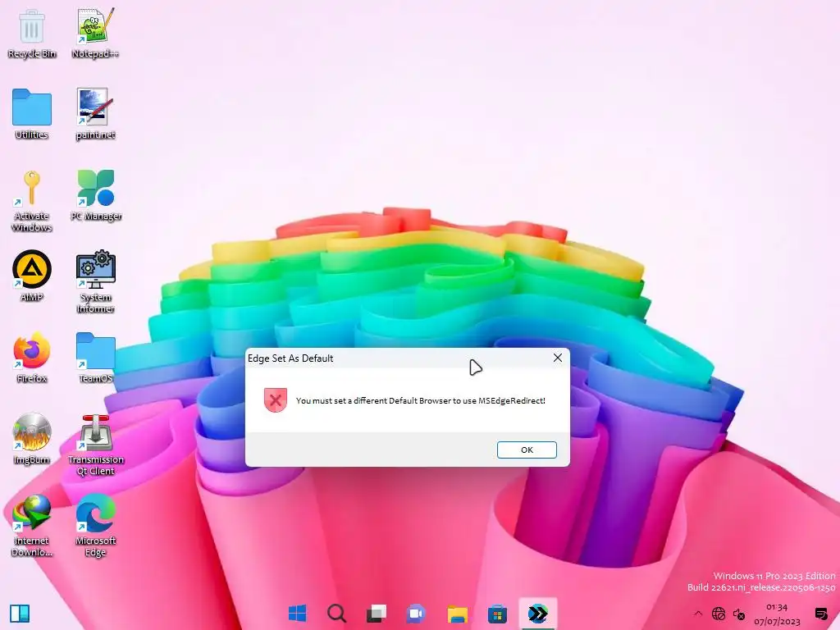Select the ImgBurn desktop shortcut

pyautogui.click(x=32, y=440)
